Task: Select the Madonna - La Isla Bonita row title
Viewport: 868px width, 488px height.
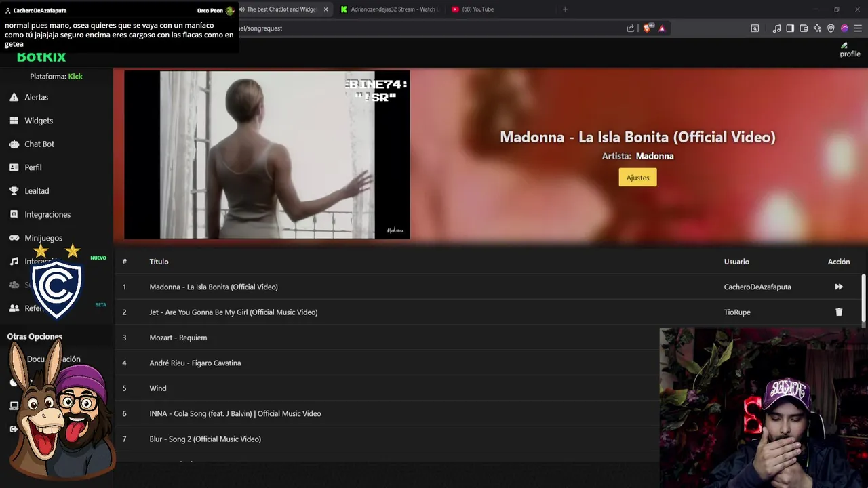Action: (214, 287)
